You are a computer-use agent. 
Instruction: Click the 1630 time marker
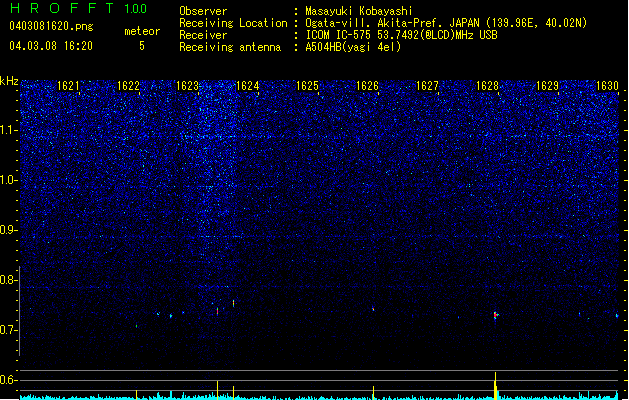coord(607,86)
